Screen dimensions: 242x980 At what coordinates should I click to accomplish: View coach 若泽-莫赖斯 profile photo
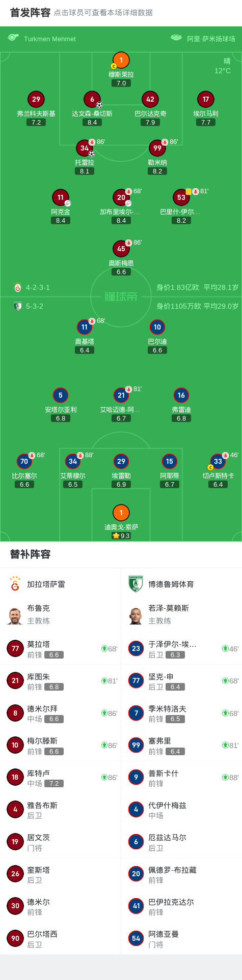pyautogui.click(x=136, y=615)
